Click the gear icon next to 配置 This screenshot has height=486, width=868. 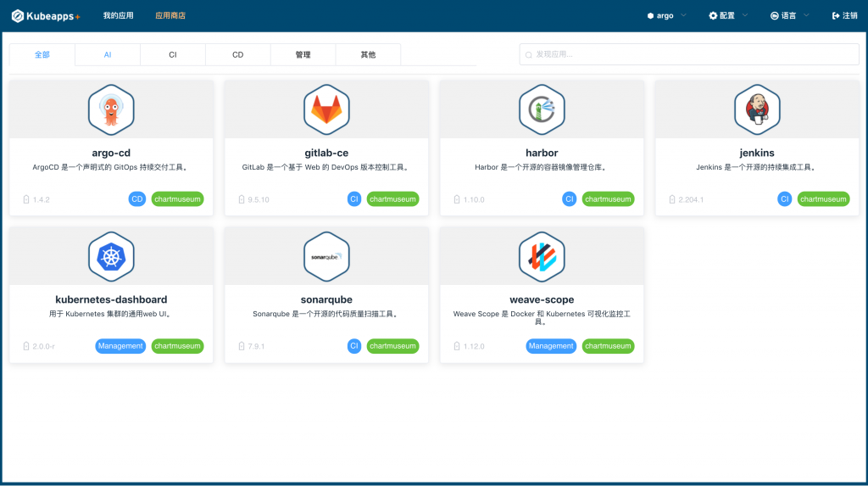coord(713,15)
